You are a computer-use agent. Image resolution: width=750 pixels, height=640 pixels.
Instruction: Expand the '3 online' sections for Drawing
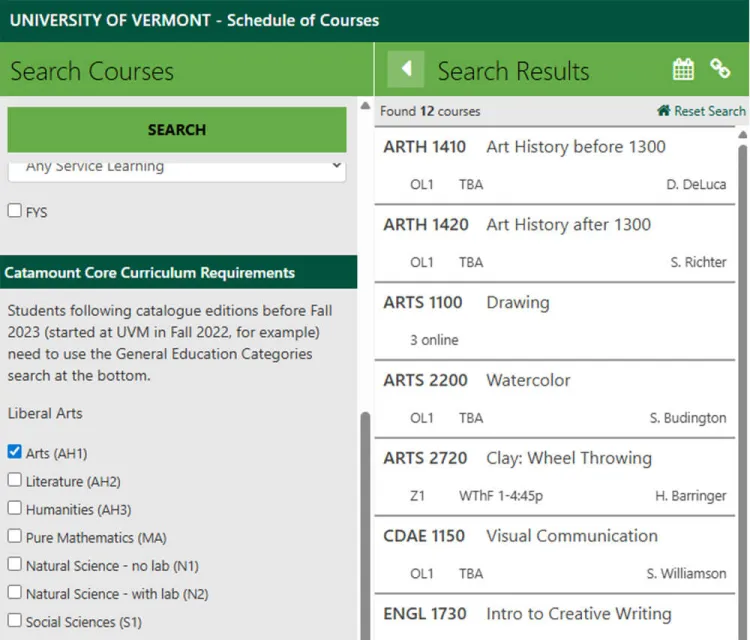[x=434, y=340]
